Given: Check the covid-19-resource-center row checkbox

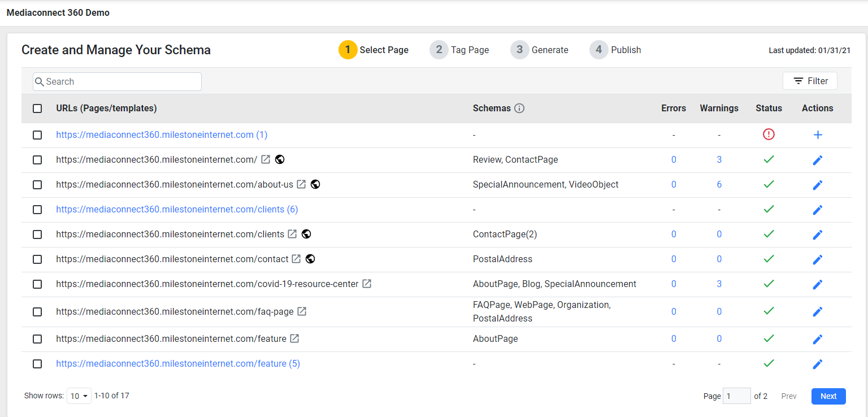Looking at the screenshot, I should (x=37, y=284).
